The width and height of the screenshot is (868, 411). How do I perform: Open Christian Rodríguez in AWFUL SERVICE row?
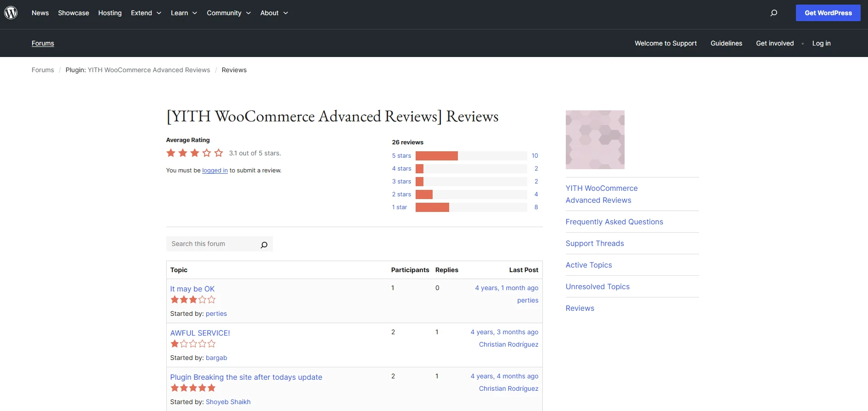pyautogui.click(x=509, y=344)
